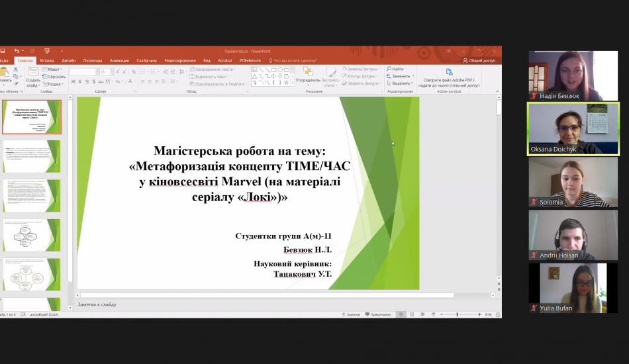
Task: Click the Undo arrow in quick access toolbar
Action: pos(16,50)
